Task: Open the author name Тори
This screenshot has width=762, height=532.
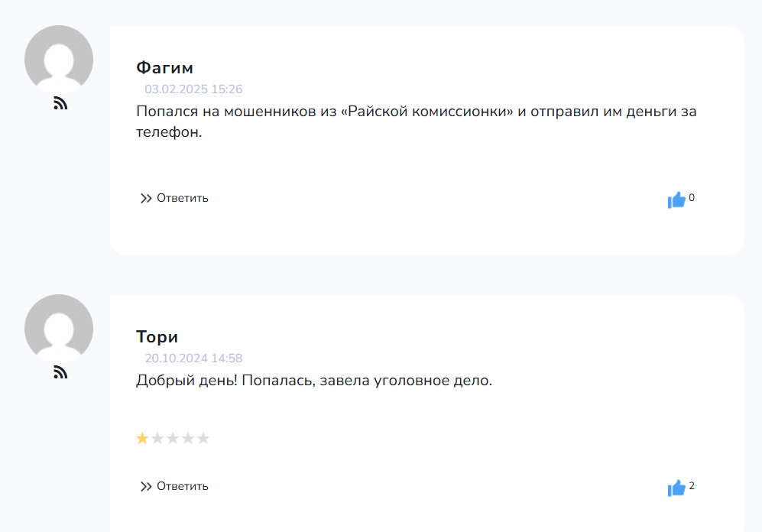Action: pos(157,336)
